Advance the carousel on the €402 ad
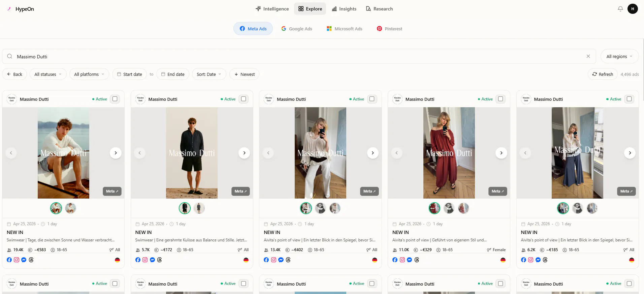 click(x=373, y=153)
